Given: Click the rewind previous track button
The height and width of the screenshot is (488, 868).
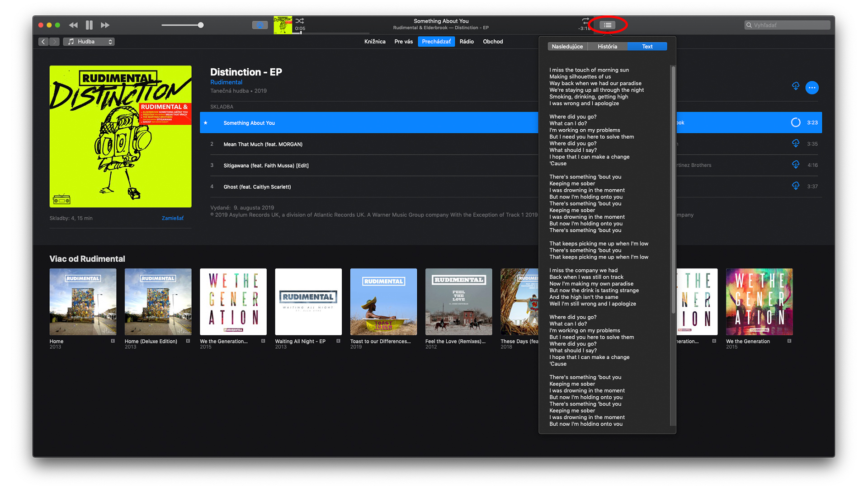Looking at the screenshot, I should (73, 25).
